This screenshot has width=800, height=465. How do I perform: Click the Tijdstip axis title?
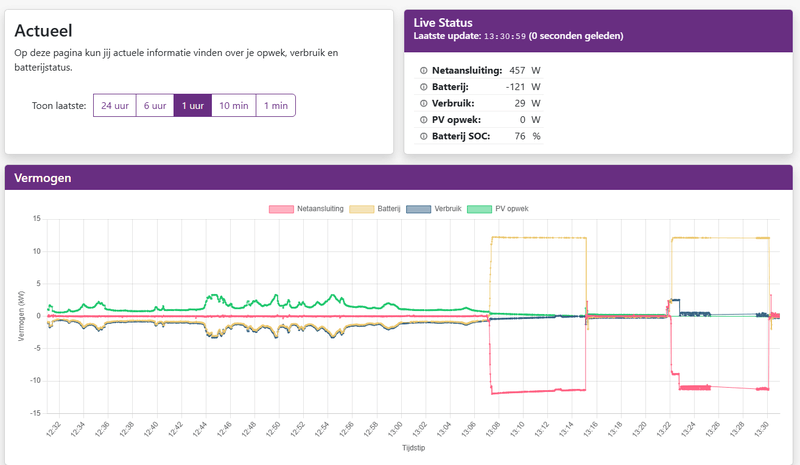click(x=413, y=448)
